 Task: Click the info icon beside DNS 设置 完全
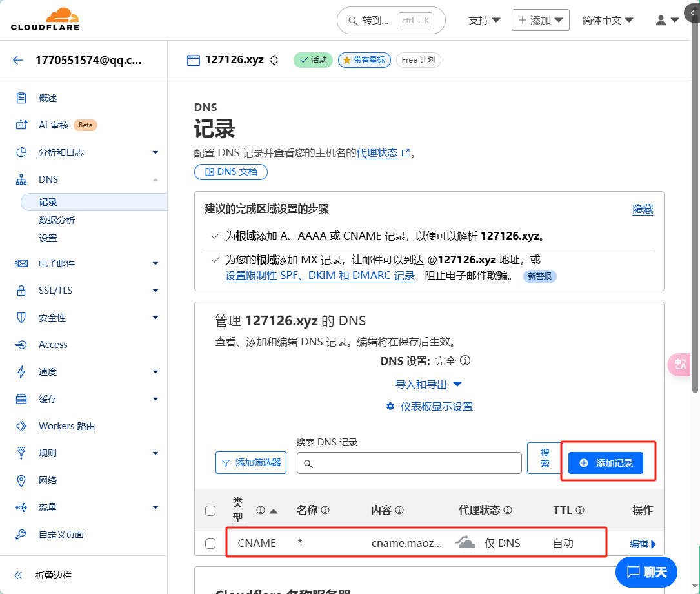[x=465, y=360]
